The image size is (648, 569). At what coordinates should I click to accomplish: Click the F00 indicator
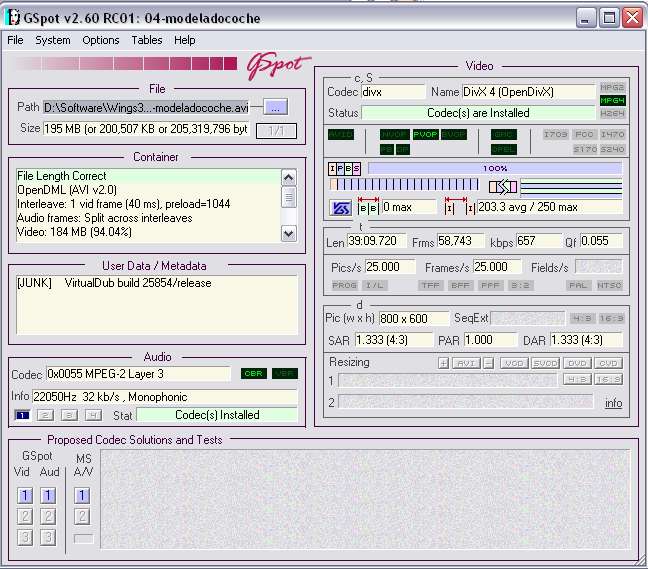584,134
